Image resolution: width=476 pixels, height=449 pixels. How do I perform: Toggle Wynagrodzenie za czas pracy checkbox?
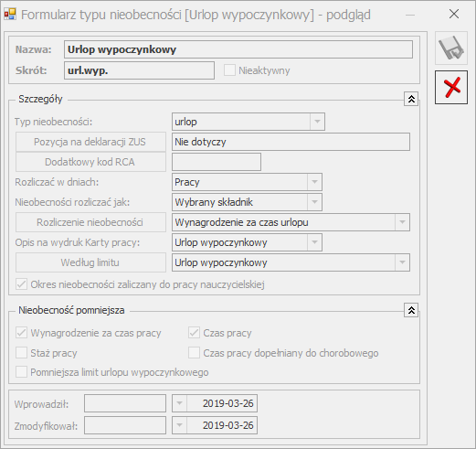tap(21, 333)
